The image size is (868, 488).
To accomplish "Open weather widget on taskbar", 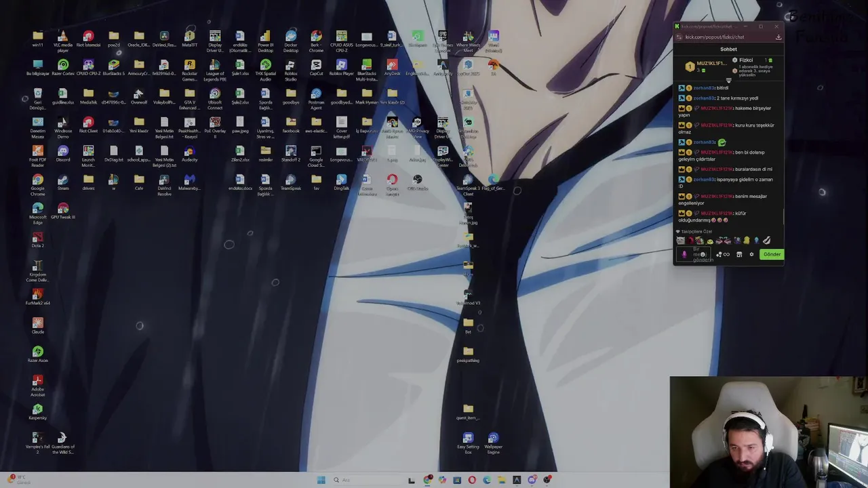I will (19, 480).
